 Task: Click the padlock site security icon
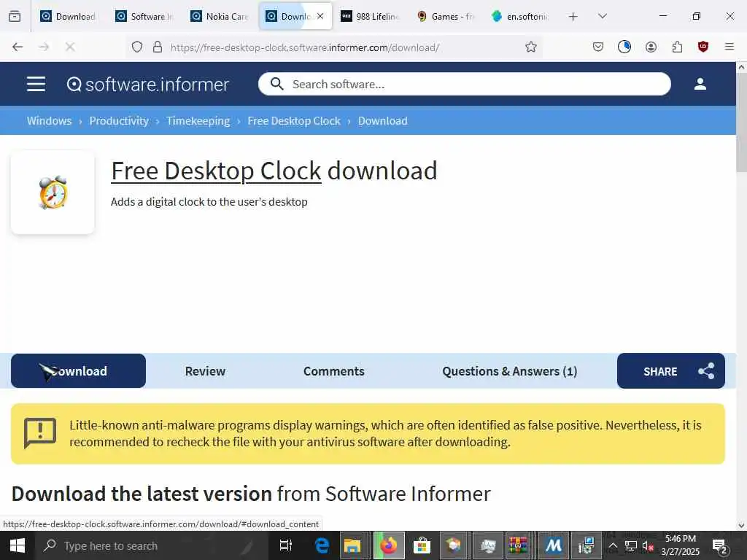tap(158, 47)
